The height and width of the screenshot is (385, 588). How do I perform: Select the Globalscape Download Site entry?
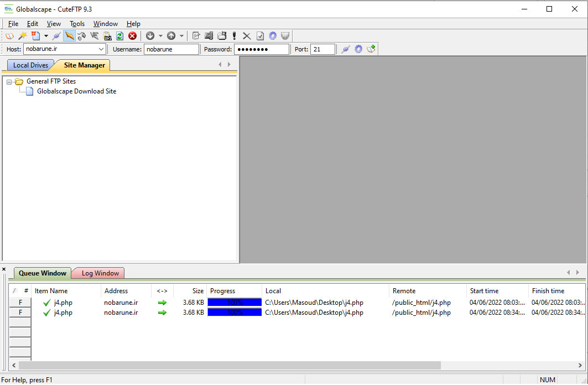(76, 91)
